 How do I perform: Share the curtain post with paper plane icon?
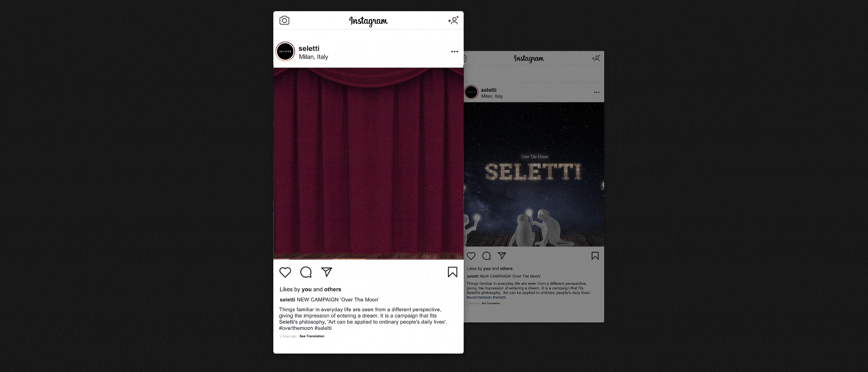327,272
